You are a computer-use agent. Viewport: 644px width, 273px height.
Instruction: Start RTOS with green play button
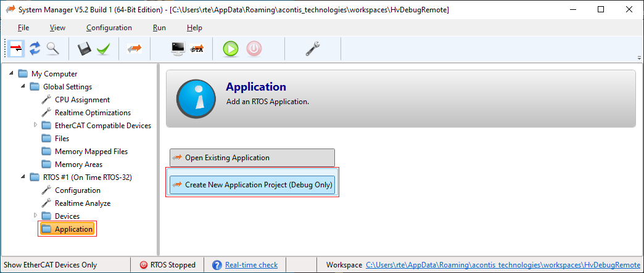(x=231, y=49)
